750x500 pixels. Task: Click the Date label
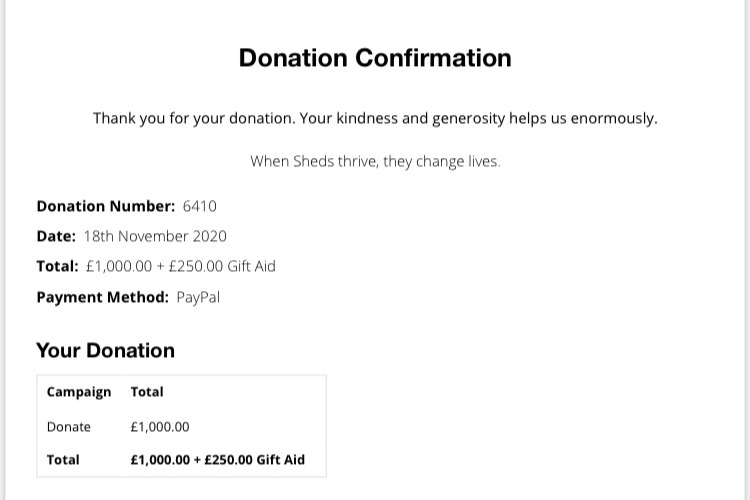tap(56, 236)
